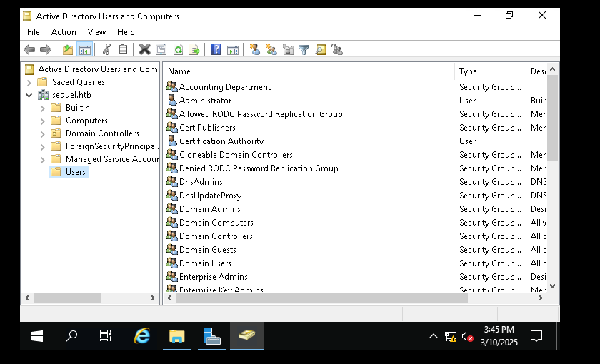This screenshot has width=600, height=364.
Task: Click the Filter options funnel icon
Action: coord(304,49)
